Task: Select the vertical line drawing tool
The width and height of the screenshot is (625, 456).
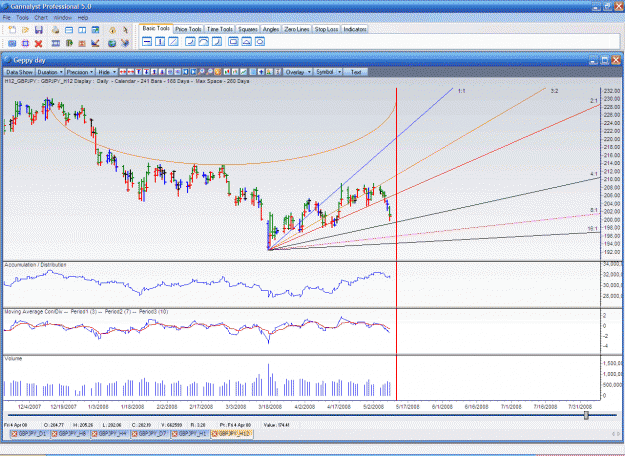Action: (160, 41)
